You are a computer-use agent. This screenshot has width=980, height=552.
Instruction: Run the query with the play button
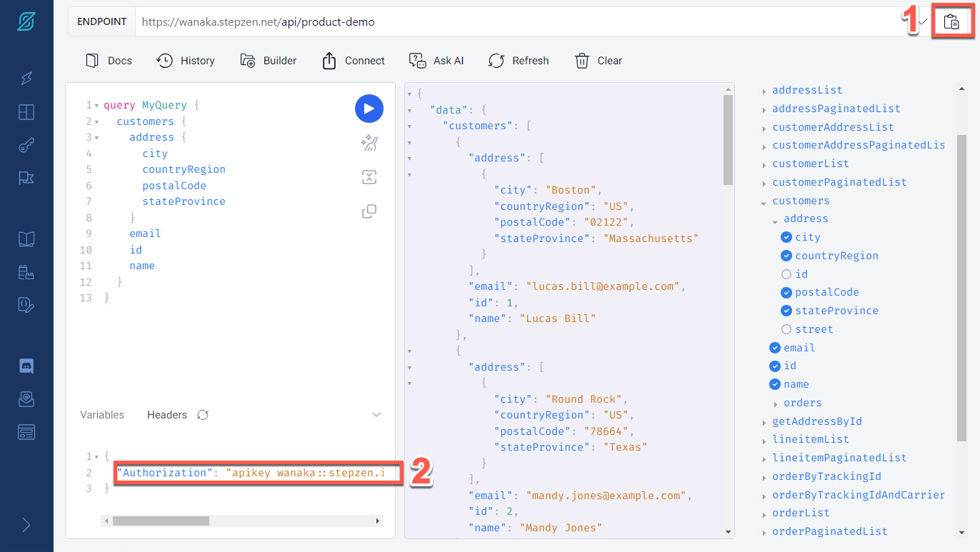click(369, 109)
